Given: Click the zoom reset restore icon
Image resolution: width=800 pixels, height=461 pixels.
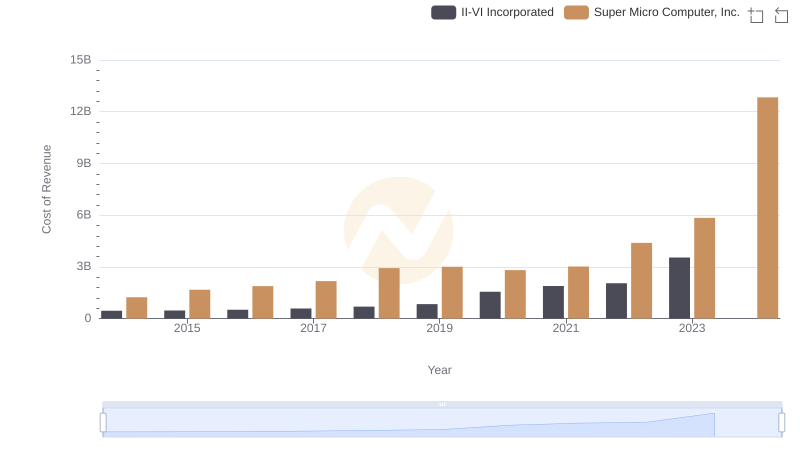Looking at the screenshot, I should tap(781, 15).
